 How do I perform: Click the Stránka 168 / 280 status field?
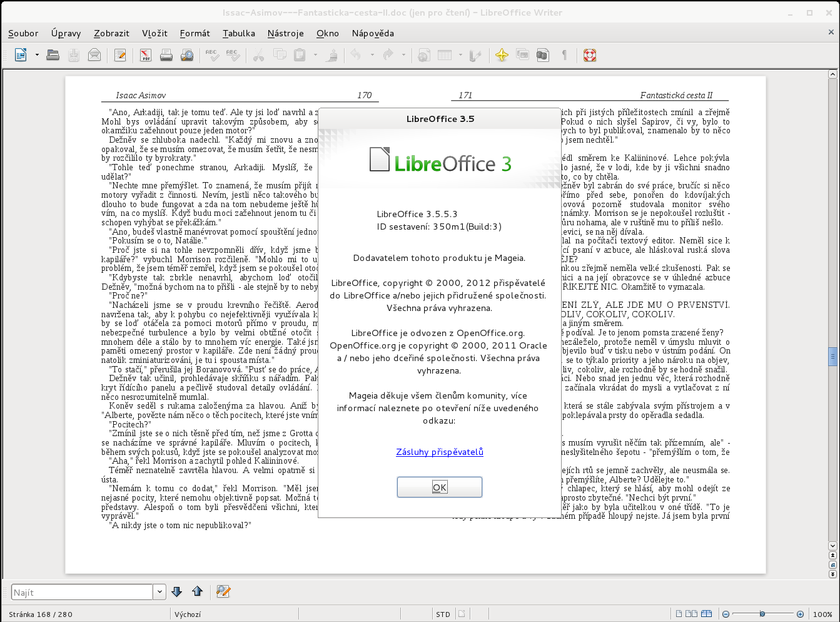coord(86,614)
